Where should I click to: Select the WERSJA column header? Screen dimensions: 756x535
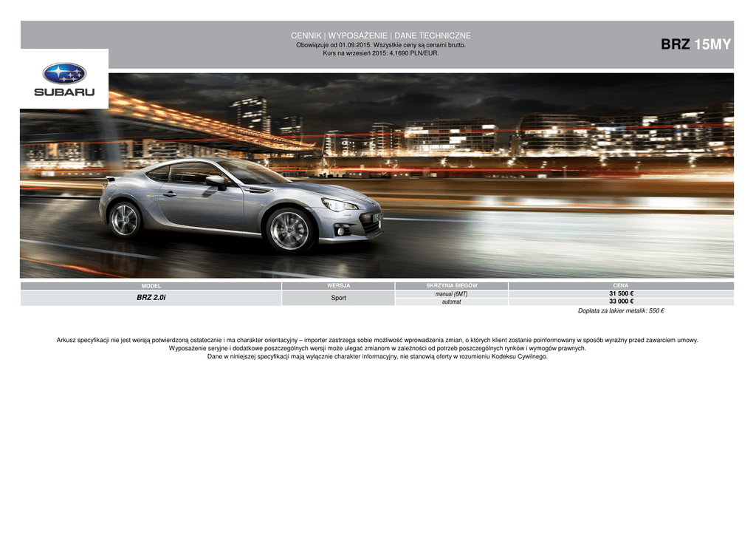338,285
